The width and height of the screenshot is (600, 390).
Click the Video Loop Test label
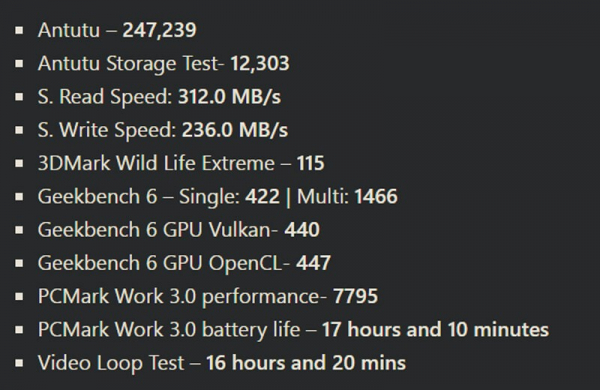[111, 363]
